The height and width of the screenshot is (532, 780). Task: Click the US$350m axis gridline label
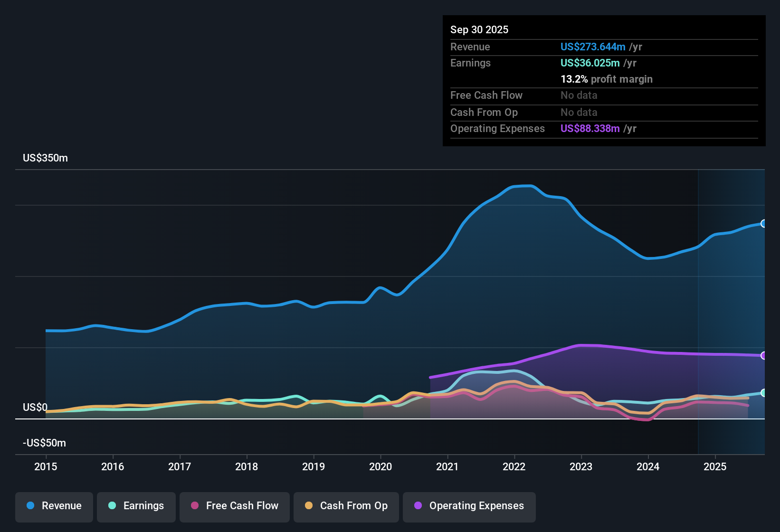tap(45, 158)
